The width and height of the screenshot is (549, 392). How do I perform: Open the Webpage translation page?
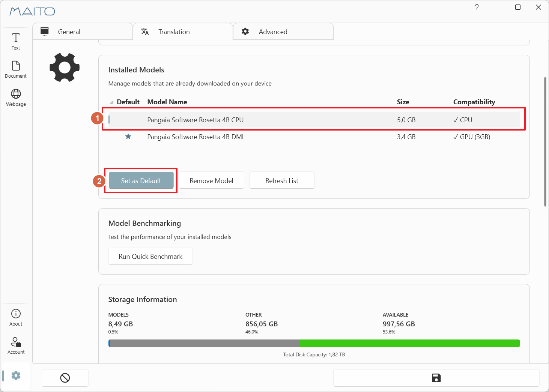(x=16, y=98)
